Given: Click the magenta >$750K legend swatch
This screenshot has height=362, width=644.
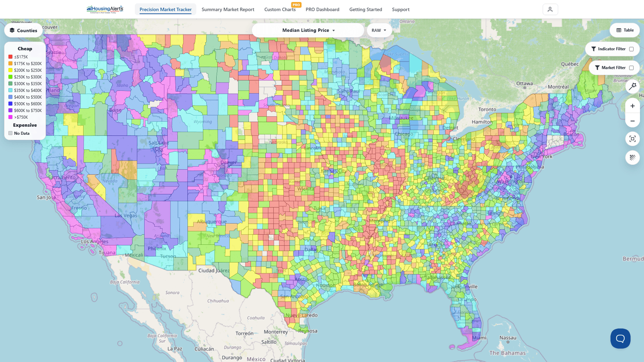Looking at the screenshot, I should point(10,117).
